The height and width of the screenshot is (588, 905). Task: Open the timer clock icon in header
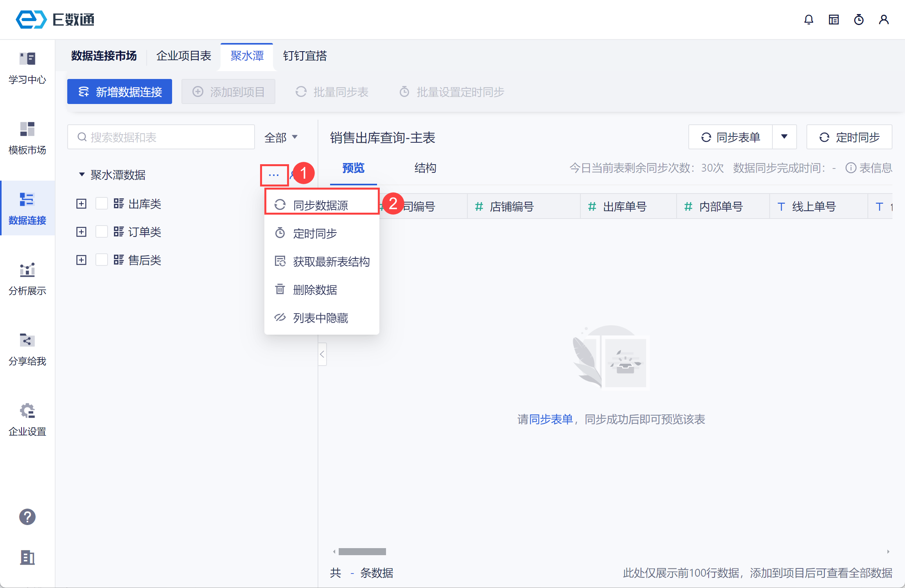point(858,20)
